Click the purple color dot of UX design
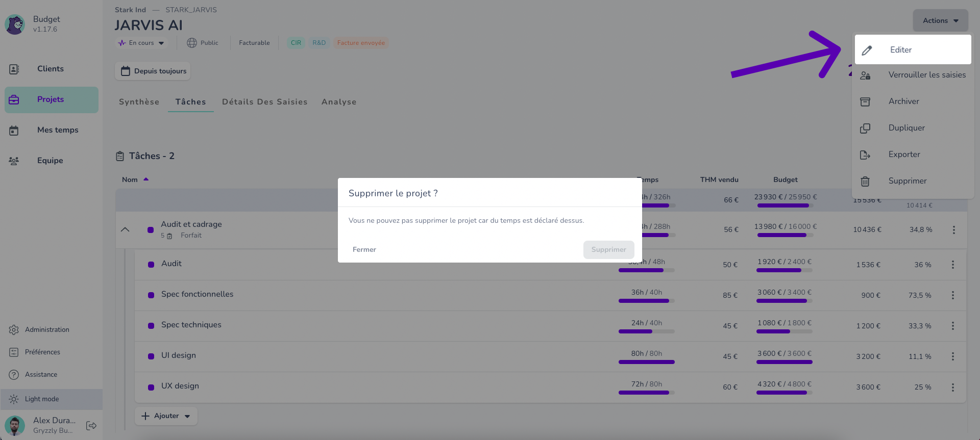Screen dimensions: 980x440 [x=151, y=387]
